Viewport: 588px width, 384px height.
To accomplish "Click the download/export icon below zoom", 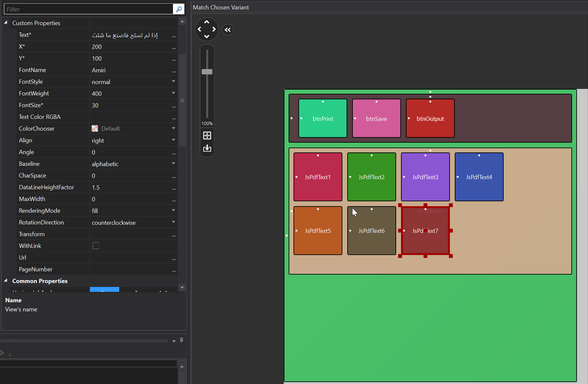I will [x=207, y=149].
